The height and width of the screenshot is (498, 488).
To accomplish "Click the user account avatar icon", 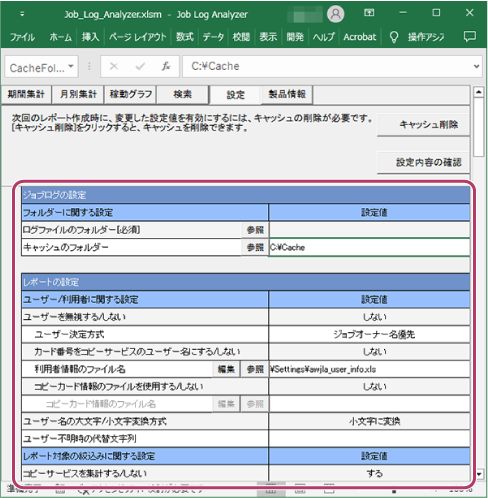I will coord(335,14).
